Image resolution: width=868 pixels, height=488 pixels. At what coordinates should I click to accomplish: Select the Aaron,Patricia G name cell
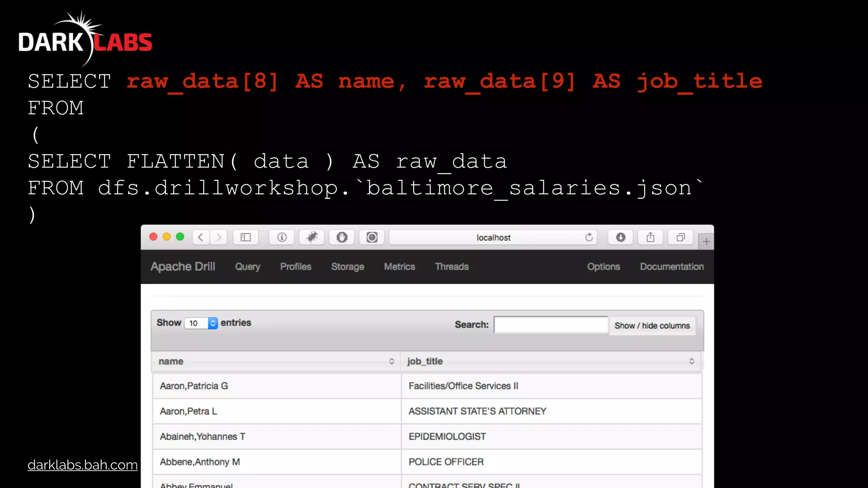[x=277, y=386]
